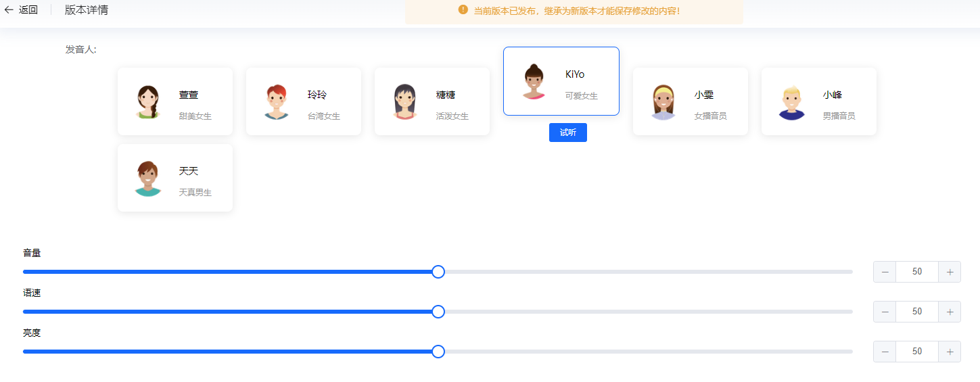The image size is (980, 382).
Task: Click the 音量 slider handle
Action: (x=438, y=272)
